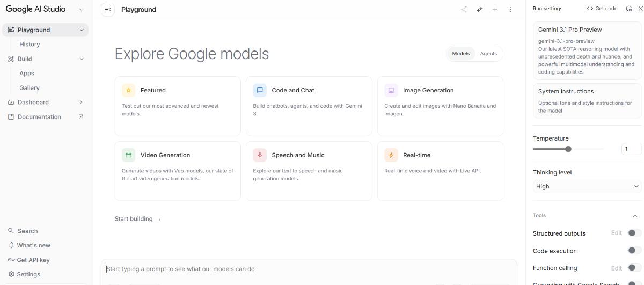644x285 pixels.
Task: Click the Playground page title
Action: point(138,9)
